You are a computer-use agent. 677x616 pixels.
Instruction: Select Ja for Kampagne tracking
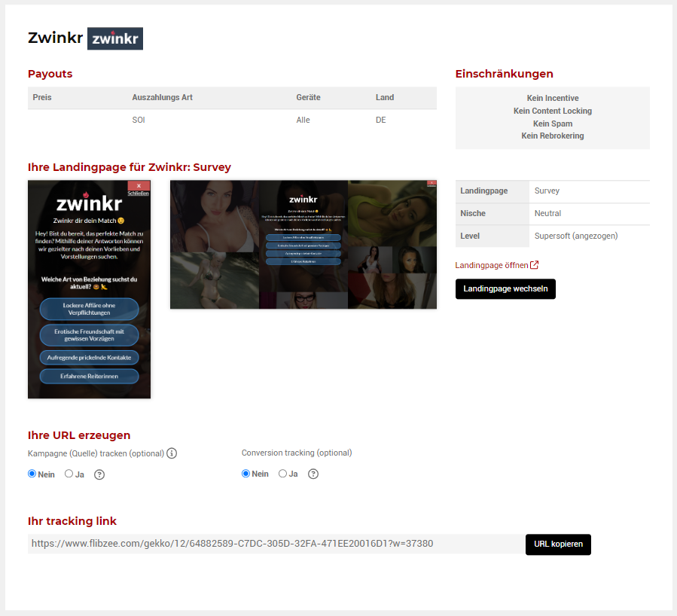tap(69, 474)
